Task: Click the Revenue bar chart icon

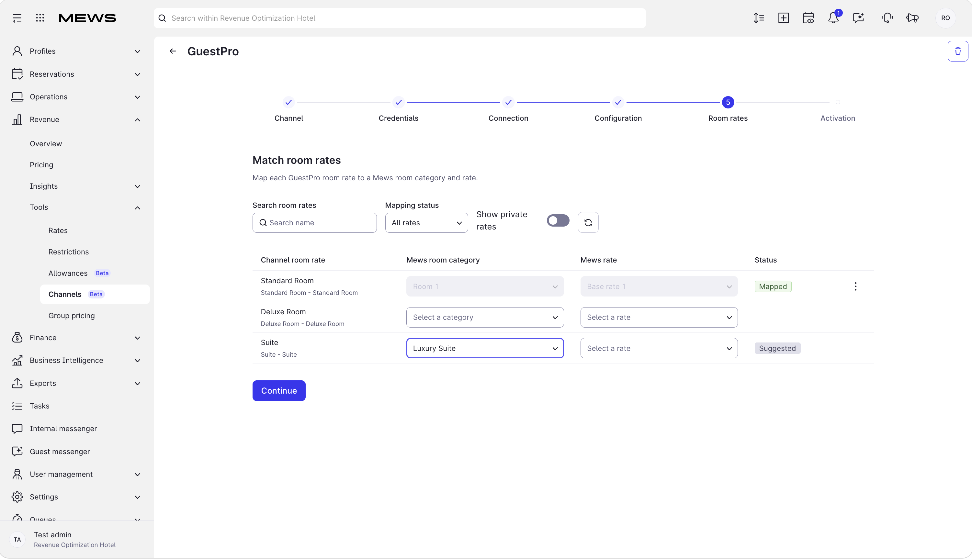Action: click(x=17, y=119)
